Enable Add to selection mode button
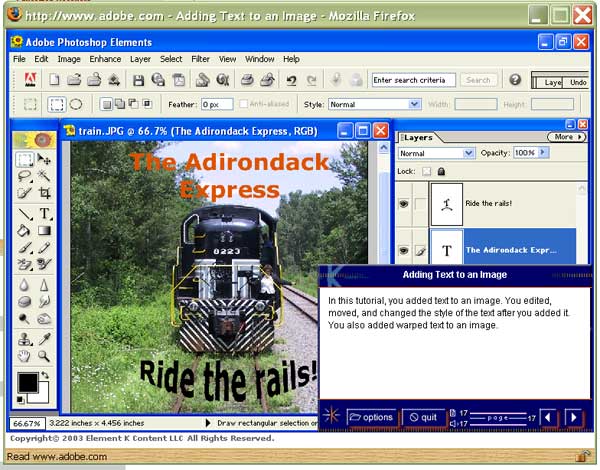 click(x=120, y=104)
